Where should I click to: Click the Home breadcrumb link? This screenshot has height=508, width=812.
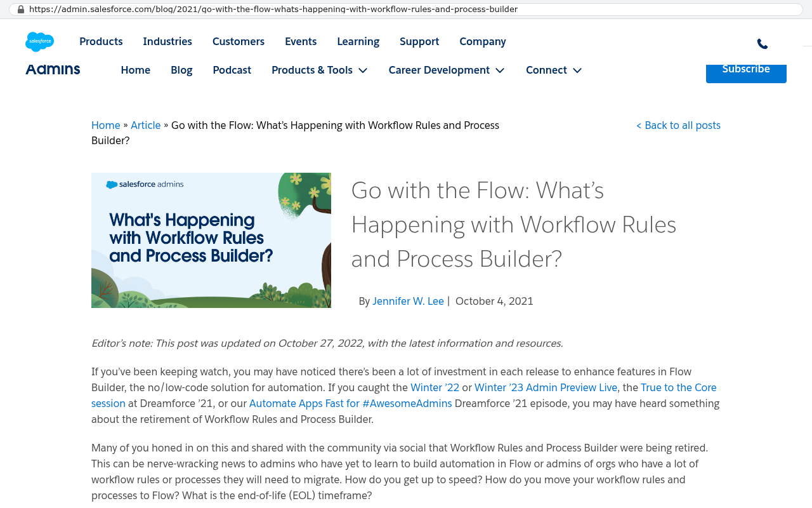click(x=106, y=126)
